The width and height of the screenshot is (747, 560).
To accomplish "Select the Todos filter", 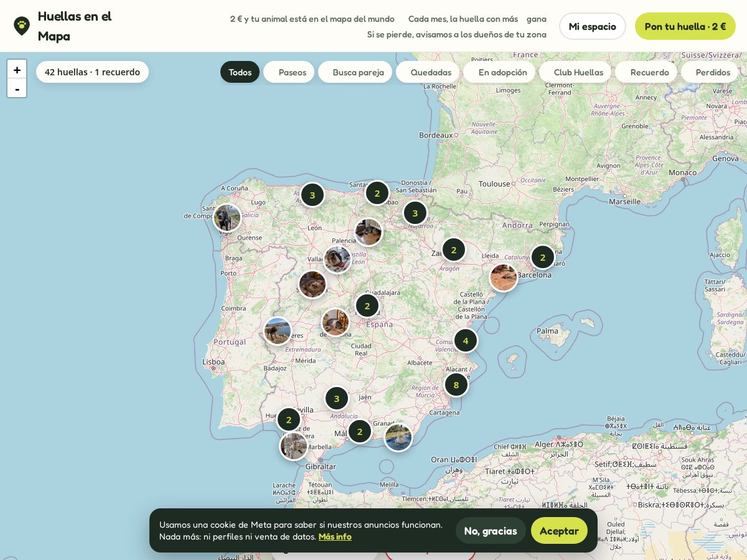I will (x=240, y=72).
